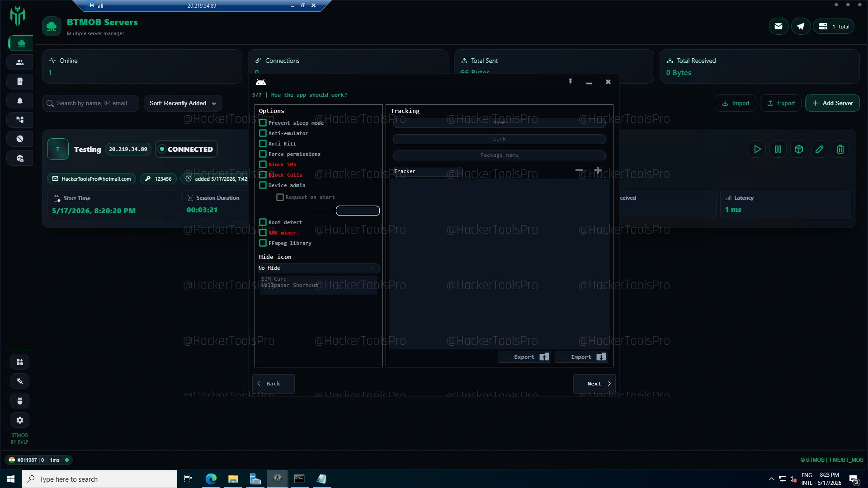Delete the Testing server with the trash icon
The width and height of the screenshot is (868, 488).
pyautogui.click(x=840, y=149)
